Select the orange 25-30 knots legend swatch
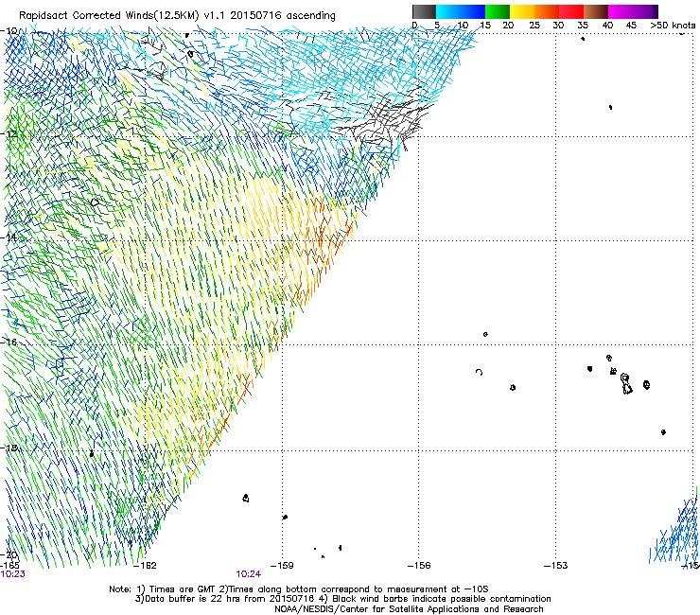The height and width of the screenshot is (615, 700). pyautogui.click(x=547, y=11)
